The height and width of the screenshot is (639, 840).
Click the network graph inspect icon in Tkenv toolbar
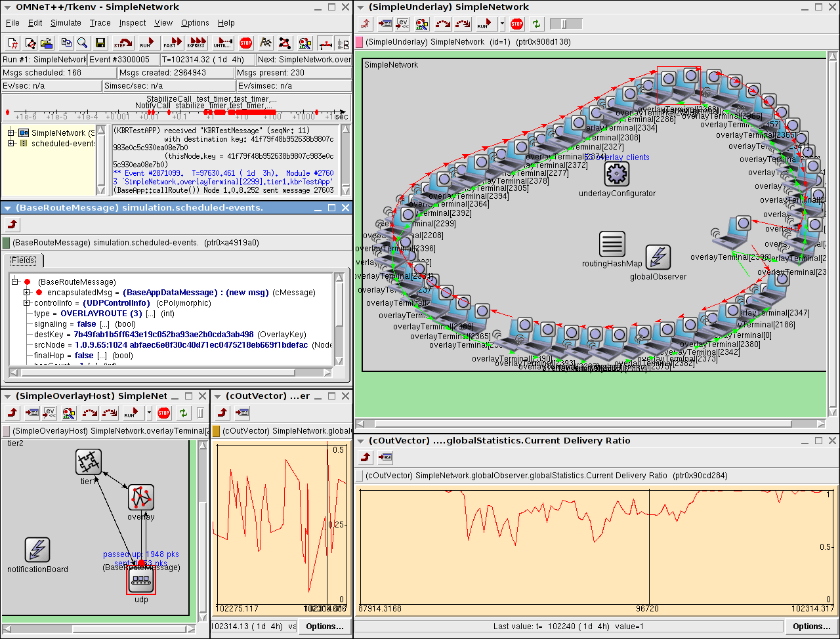coord(284,43)
